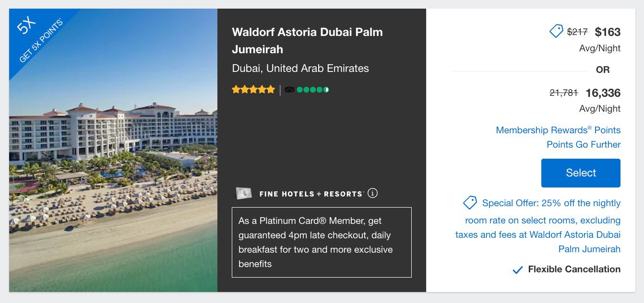Click the first gold star to filter rating

[x=236, y=89]
